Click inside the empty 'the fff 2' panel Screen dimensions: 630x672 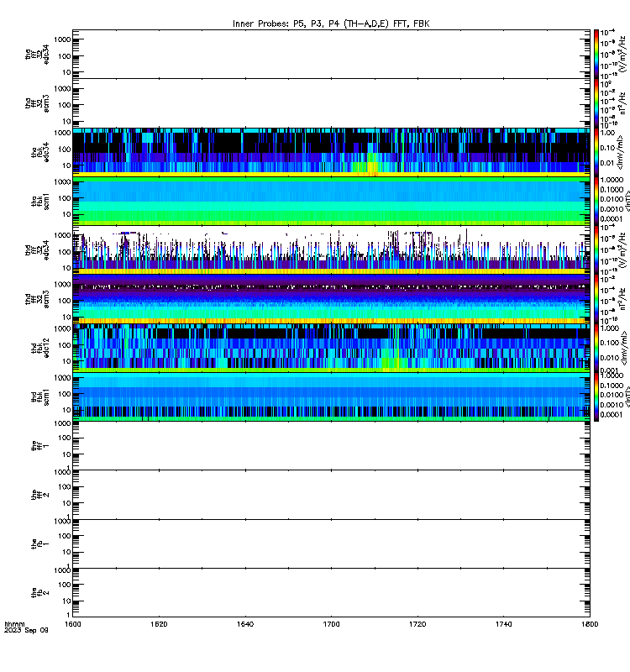[331, 495]
